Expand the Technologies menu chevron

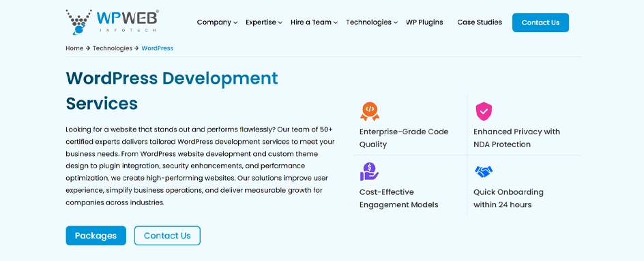[x=396, y=23]
